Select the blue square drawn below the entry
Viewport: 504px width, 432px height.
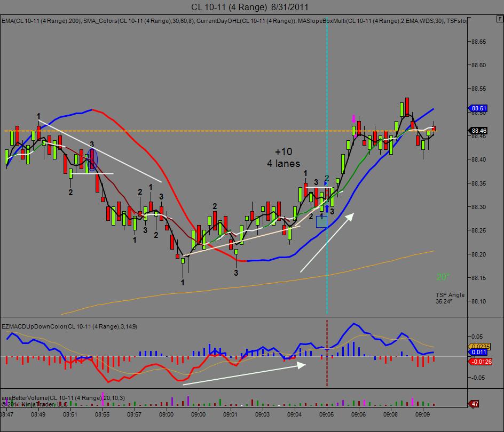tap(321, 222)
